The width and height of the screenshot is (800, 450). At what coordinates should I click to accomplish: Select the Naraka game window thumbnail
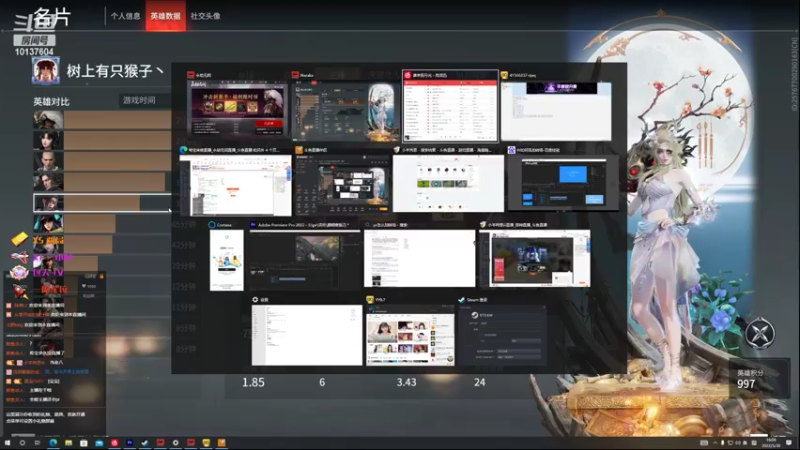pyautogui.click(x=345, y=110)
